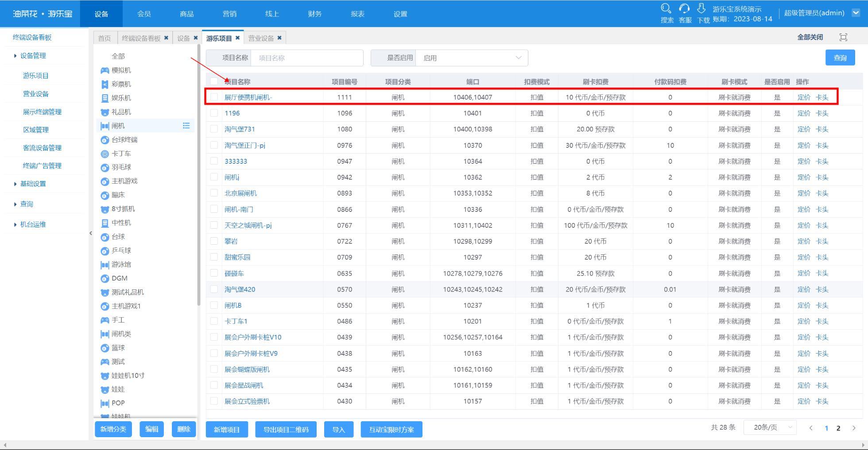Open 20条/页 page size dropdown
The image size is (868, 450).
pos(770,427)
